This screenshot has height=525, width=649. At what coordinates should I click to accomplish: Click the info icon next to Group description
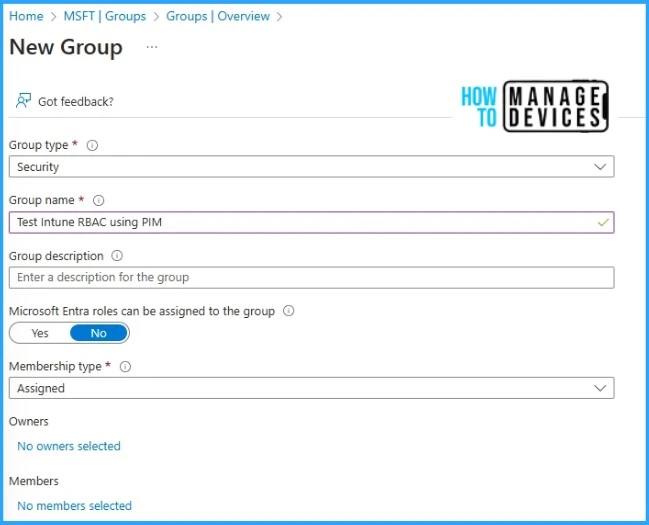tap(117, 256)
